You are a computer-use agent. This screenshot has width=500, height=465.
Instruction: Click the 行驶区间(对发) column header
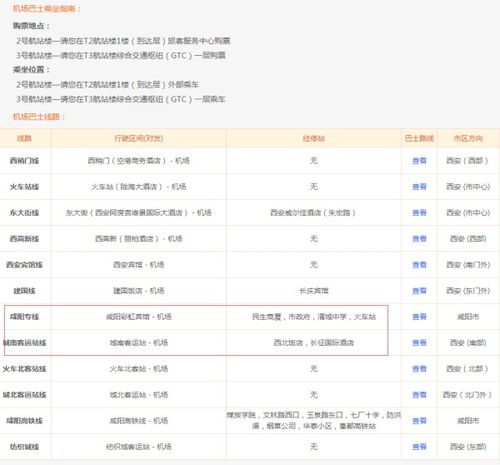pos(139,138)
